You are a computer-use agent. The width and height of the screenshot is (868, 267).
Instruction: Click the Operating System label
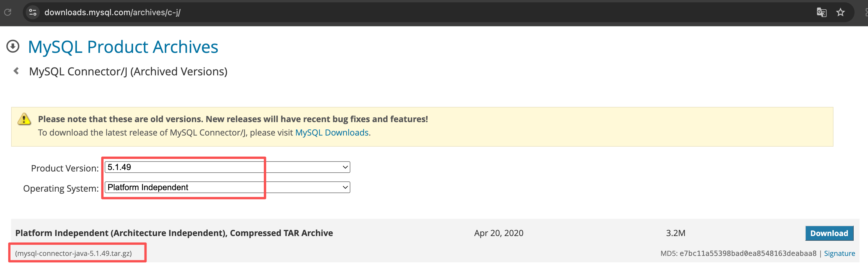tap(61, 188)
